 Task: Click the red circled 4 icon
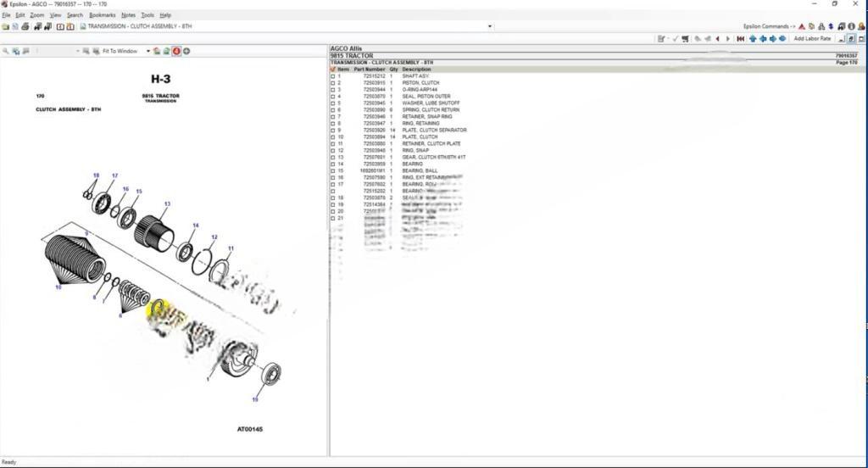176,51
